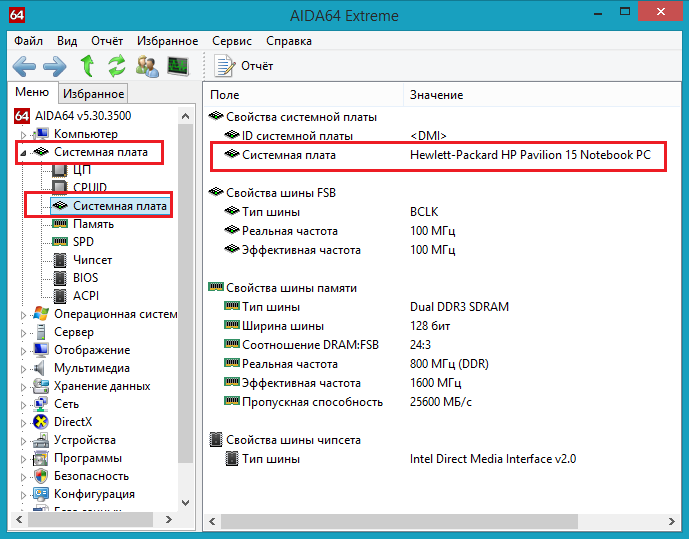This screenshot has width=689, height=539.
Task: Select the ACPI chip icon
Action: click(x=60, y=296)
